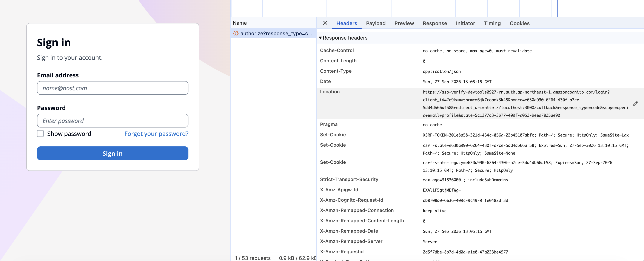The image size is (644, 261).
Task: Focus the Email address input field
Action: pos(112,88)
